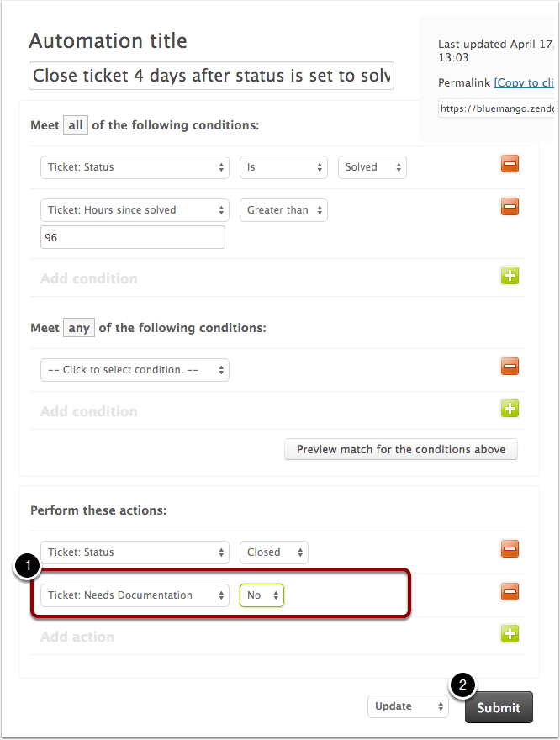560x740 pixels.
Task: Change the Solved value dropdown
Action: pyautogui.click(x=372, y=167)
